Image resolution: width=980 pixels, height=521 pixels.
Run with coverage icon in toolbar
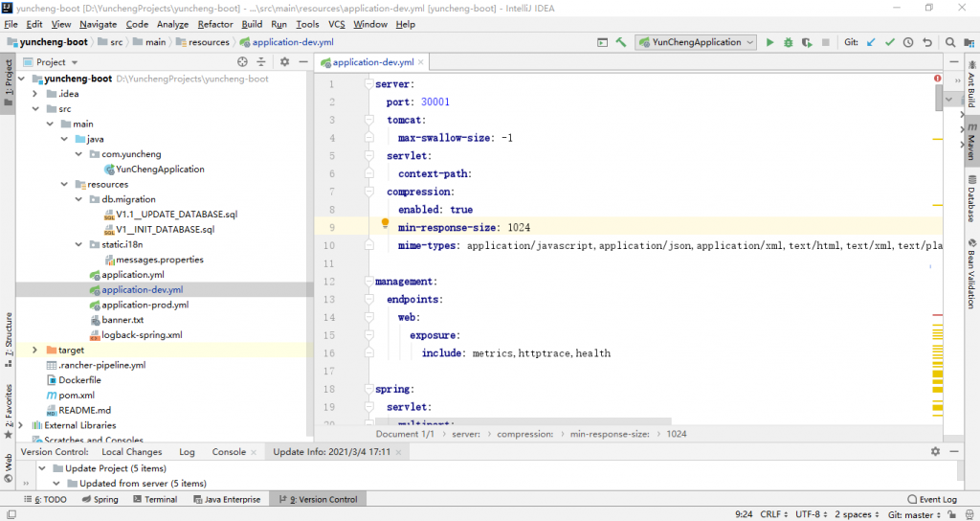pyautogui.click(x=807, y=42)
